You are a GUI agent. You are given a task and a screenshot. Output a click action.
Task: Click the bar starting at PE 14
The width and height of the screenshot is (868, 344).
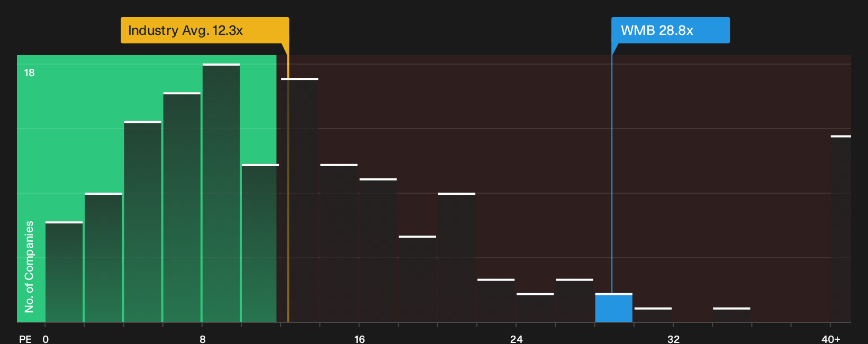tap(339, 243)
